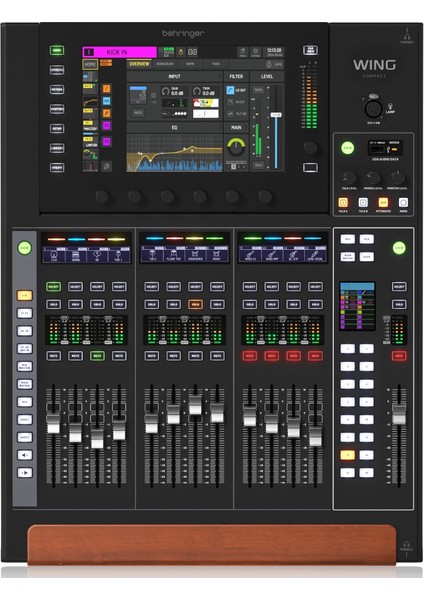
Task: Toggle the orange-lit Solo on the Overheads channel
Action: point(195,305)
